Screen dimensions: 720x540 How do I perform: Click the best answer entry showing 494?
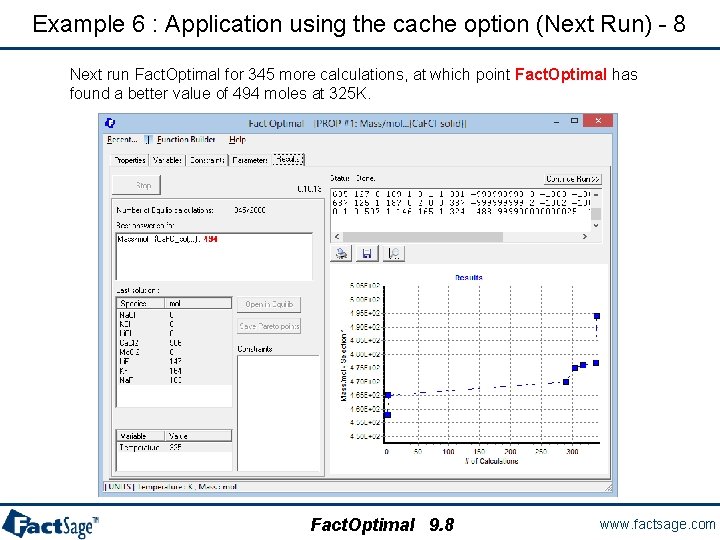[167, 239]
